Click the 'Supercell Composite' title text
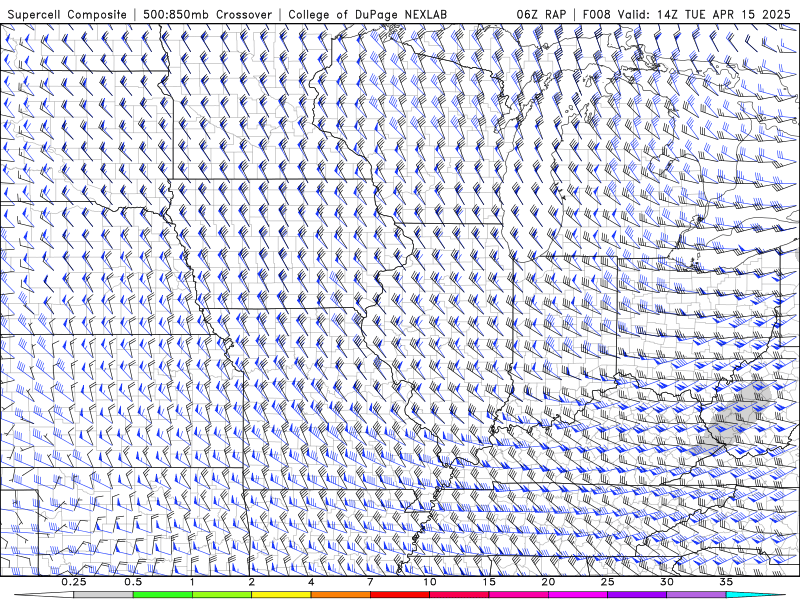The width and height of the screenshot is (800, 600). (x=67, y=14)
